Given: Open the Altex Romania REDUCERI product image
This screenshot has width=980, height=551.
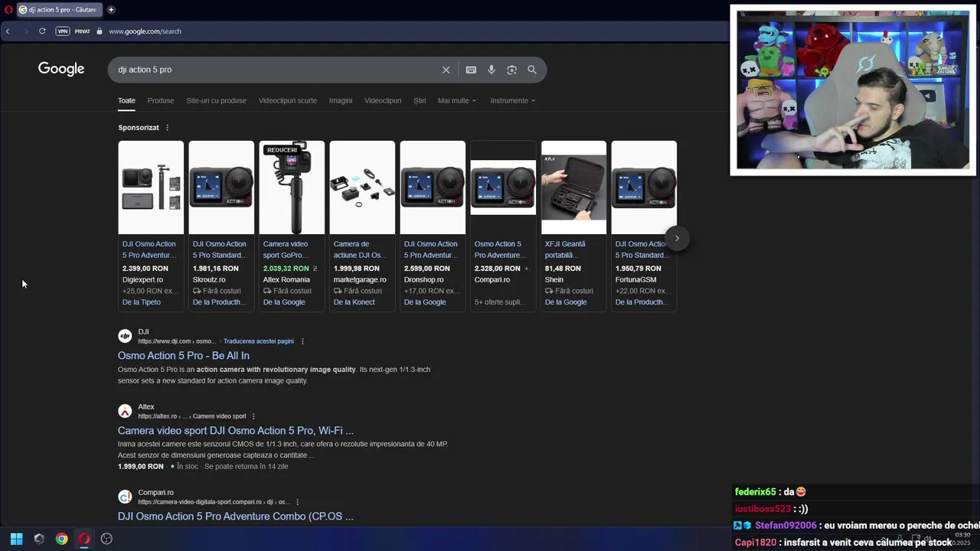Looking at the screenshot, I should pyautogui.click(x=292, y=187).
